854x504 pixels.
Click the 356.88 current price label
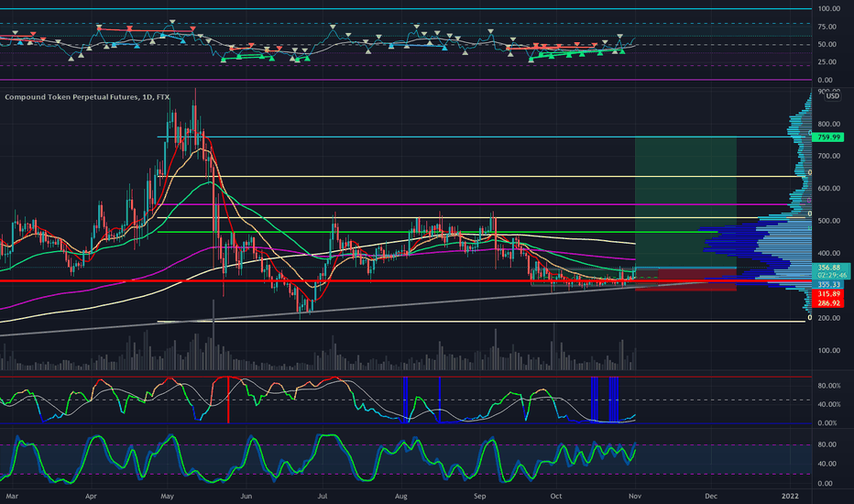pos(829,268)
